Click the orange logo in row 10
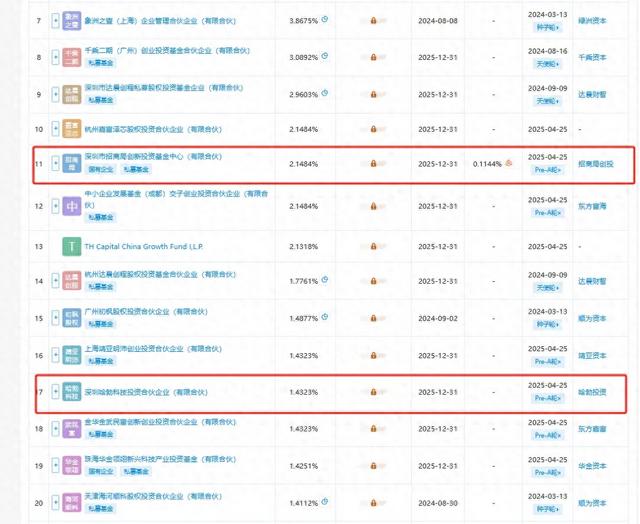 [x=71, y=129]
